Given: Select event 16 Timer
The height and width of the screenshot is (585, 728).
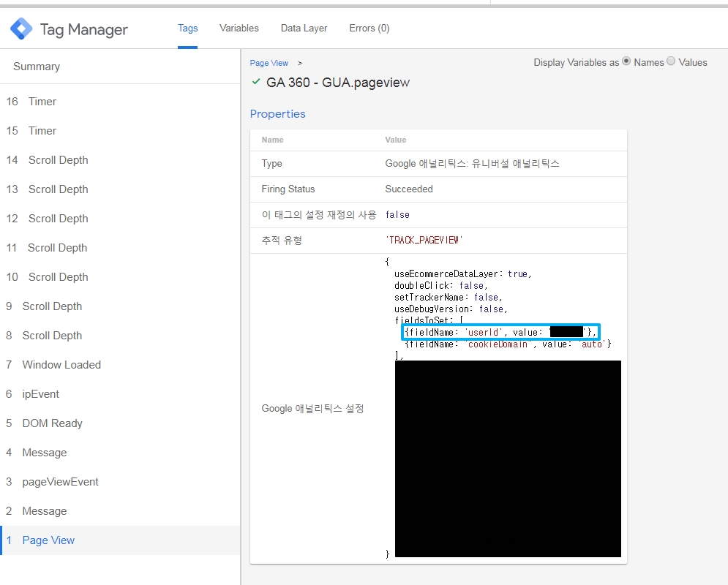Looking at the screenshot, I should (120, 102).
